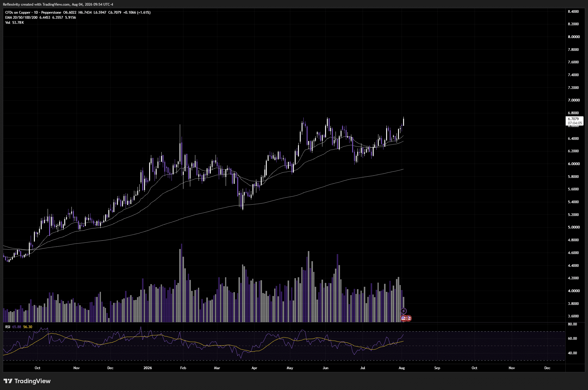The width and height of the screenshot is (588, 390).
Task: Click the bar countdown timer '07:04:05'
Action: (575, 123)
